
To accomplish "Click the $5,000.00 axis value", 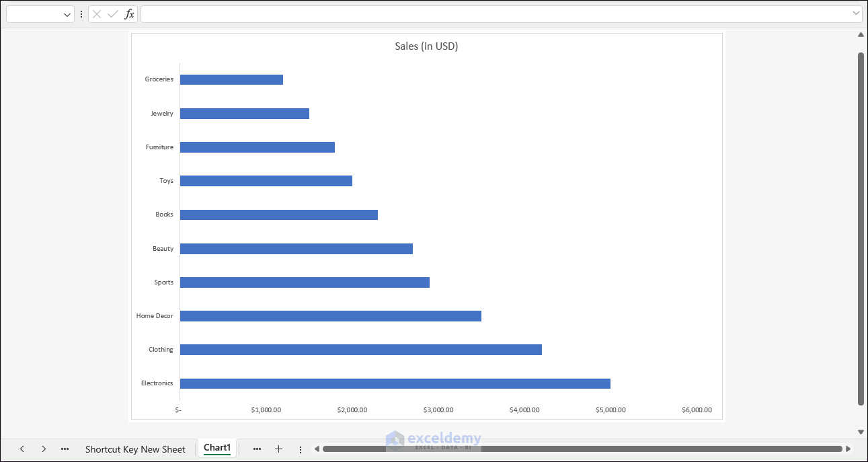I will [610, 410].
